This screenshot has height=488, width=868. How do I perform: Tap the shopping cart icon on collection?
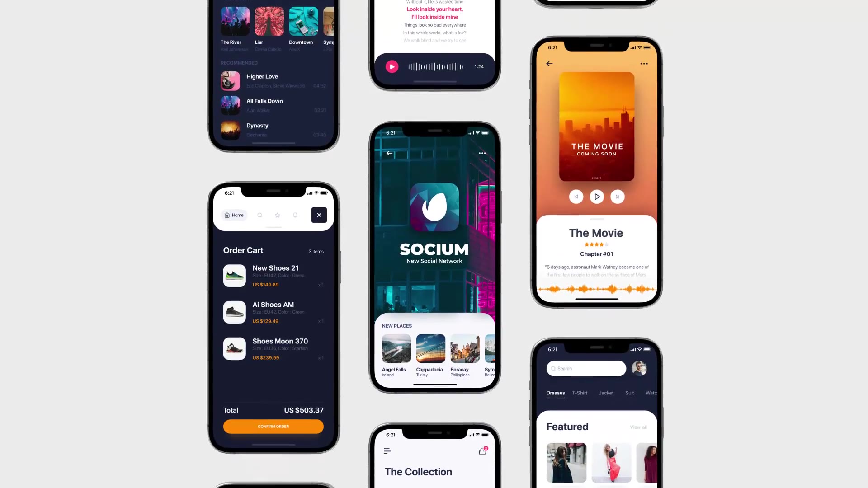(482, 451)
